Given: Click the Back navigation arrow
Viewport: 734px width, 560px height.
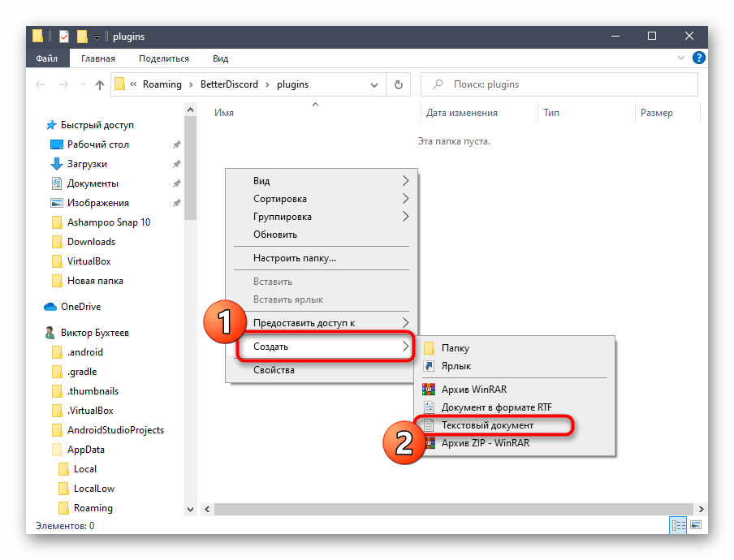Looking at the screenshot, I should (x=41, y=84).
